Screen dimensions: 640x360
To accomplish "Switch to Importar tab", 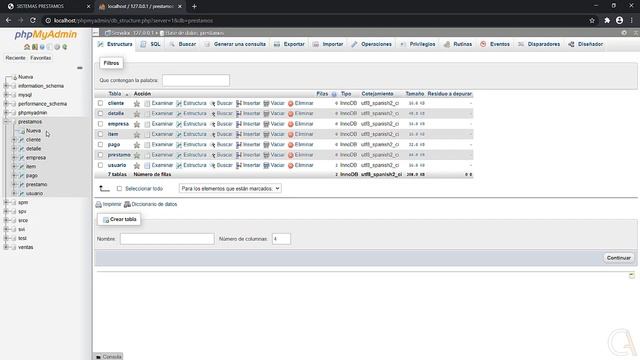I will pyautogui.click(x=328, y=44).
